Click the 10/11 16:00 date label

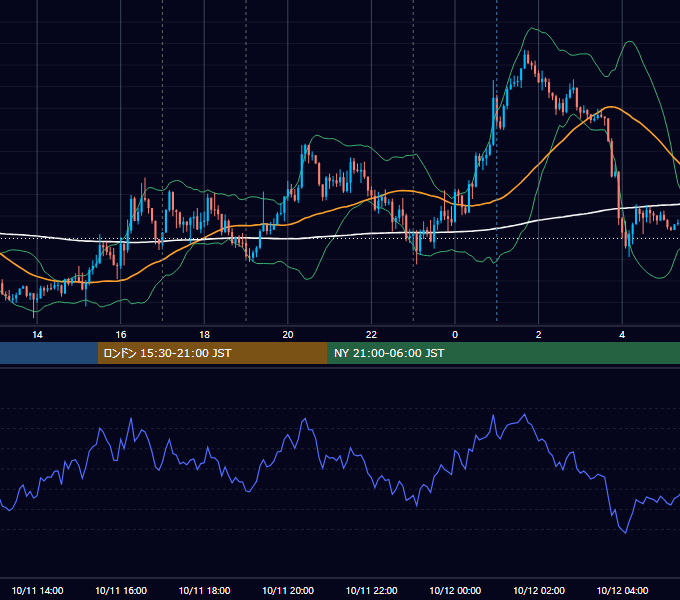[121, 590]
